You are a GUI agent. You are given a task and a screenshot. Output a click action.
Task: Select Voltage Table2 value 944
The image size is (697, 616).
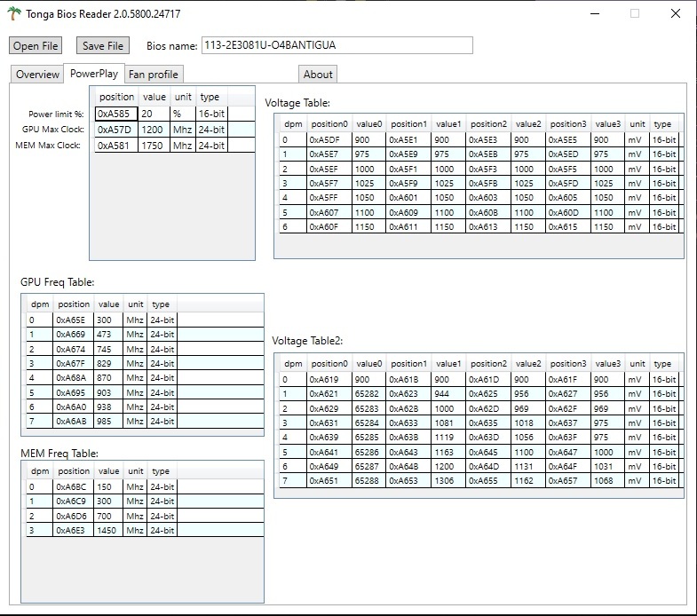click(448, 394)
